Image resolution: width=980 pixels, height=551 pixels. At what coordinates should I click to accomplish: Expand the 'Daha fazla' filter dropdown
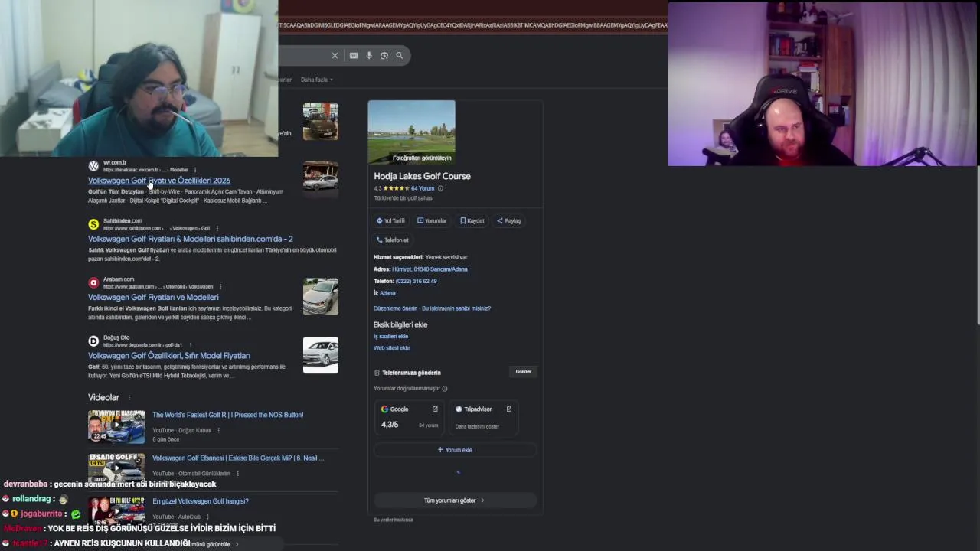(317, 80)
